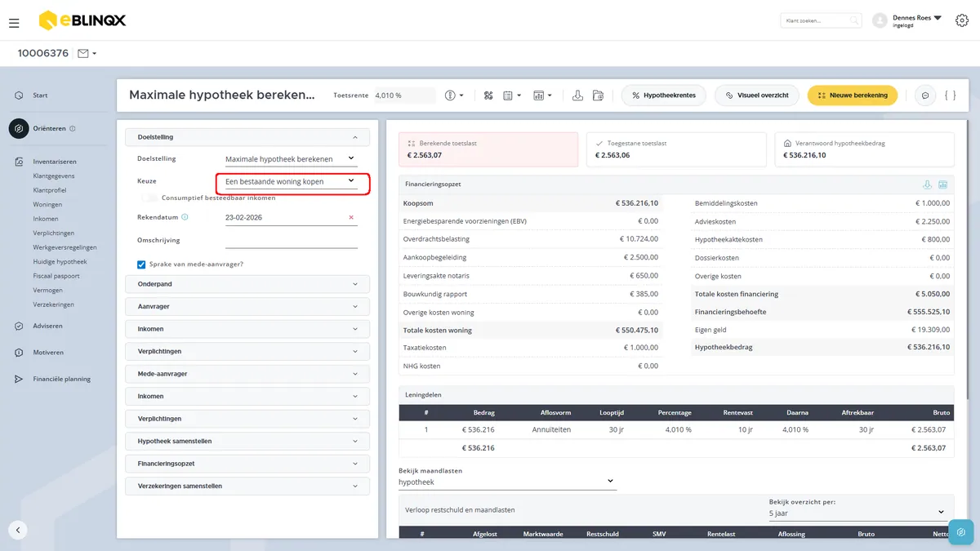Screen dimensions: 980x551
Task: Open the Bekijk maandlasten dropdown
Action: [x=507, y=482]
